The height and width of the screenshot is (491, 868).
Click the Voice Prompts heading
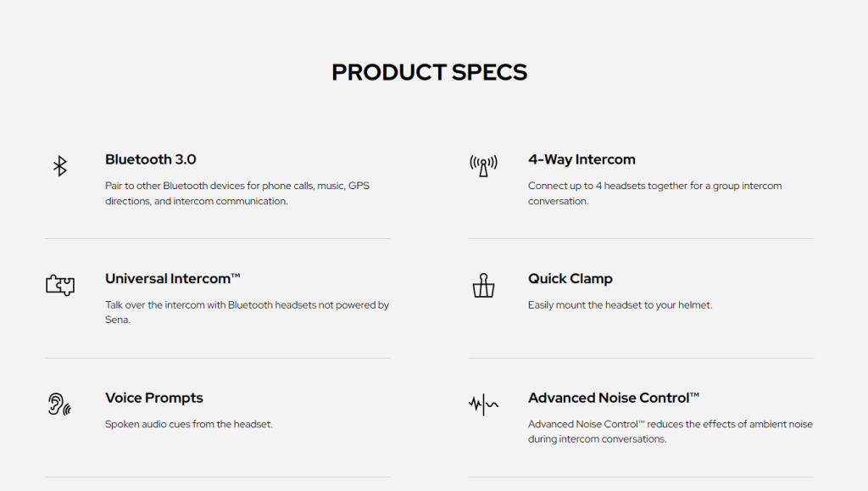click(x=154, y=398)
